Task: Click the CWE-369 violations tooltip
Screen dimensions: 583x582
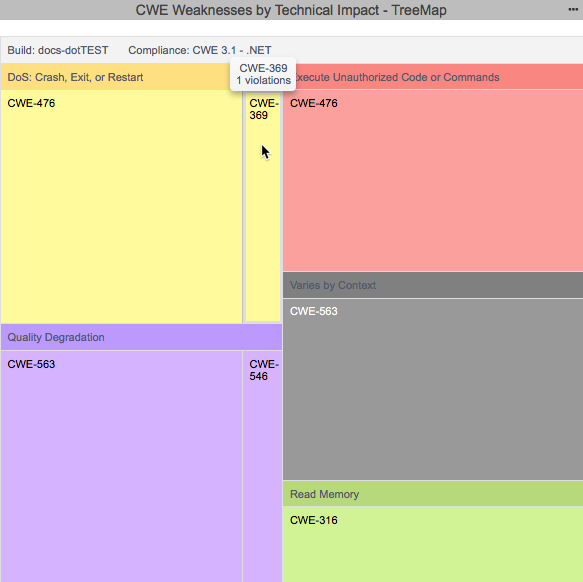Action: pyautogui.click(x=263, y=74)
